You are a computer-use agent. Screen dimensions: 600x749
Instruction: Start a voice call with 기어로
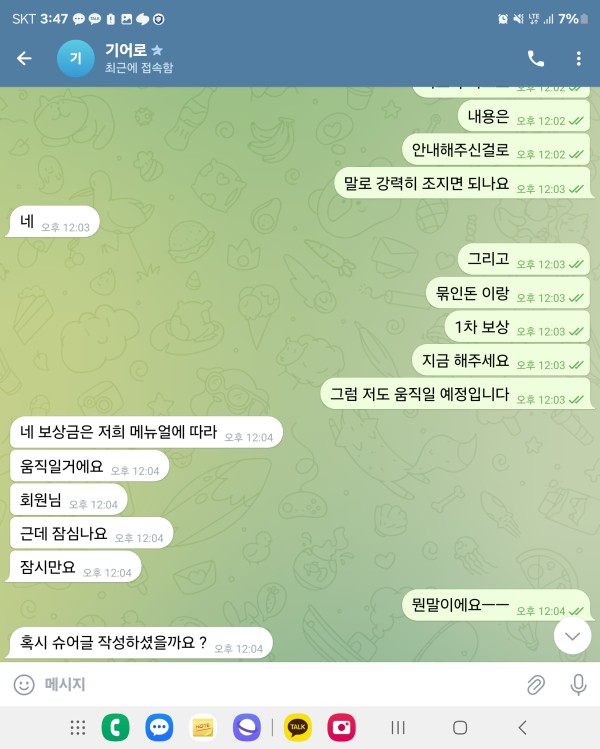(536, 58)
